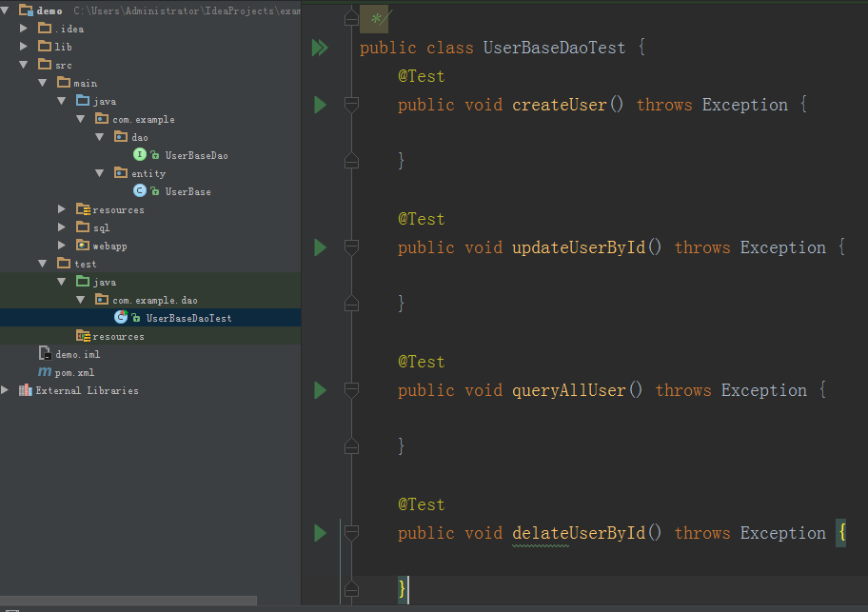868x612 pixels.
Task: Select the UserBaseDao tree item
Action: pos(196,155)
